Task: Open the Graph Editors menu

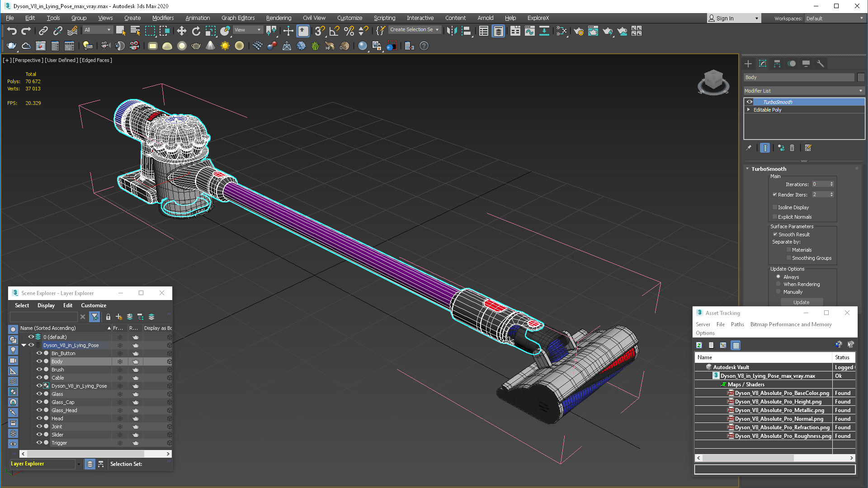Action: (x=238, y=18)
